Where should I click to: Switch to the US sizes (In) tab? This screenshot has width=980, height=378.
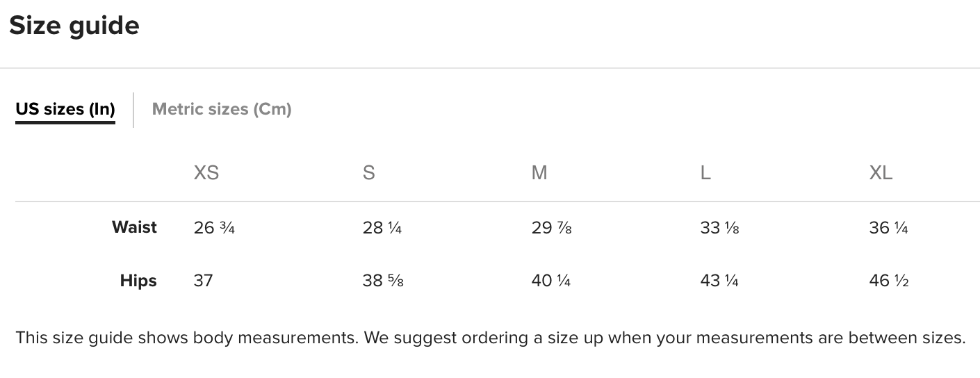tap(65, 109)
